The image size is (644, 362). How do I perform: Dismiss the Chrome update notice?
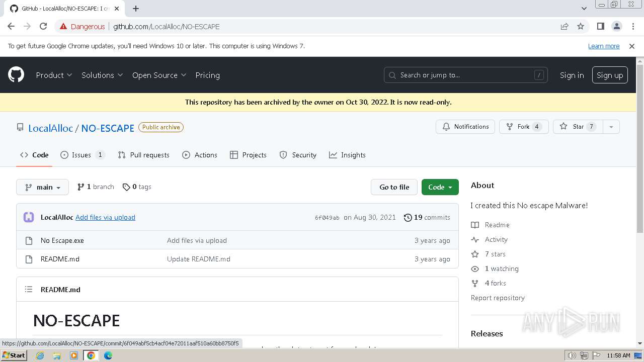632,46
